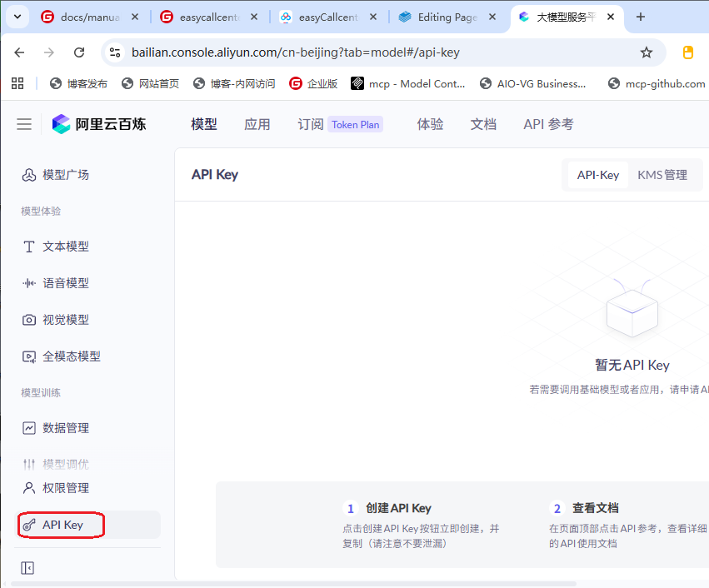The width and height of the screenshot is (709, 588).
Task: Switch to the API-Key segmented tab
Action: 597,176
